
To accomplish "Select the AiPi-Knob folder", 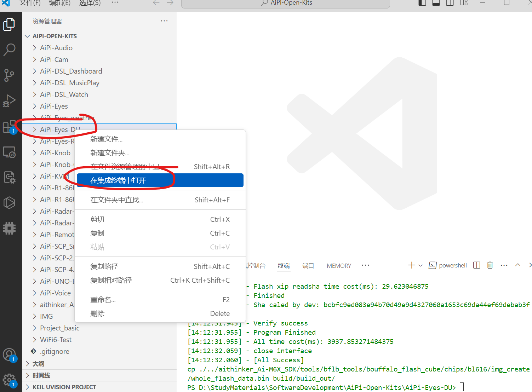I will pos(55,153).
